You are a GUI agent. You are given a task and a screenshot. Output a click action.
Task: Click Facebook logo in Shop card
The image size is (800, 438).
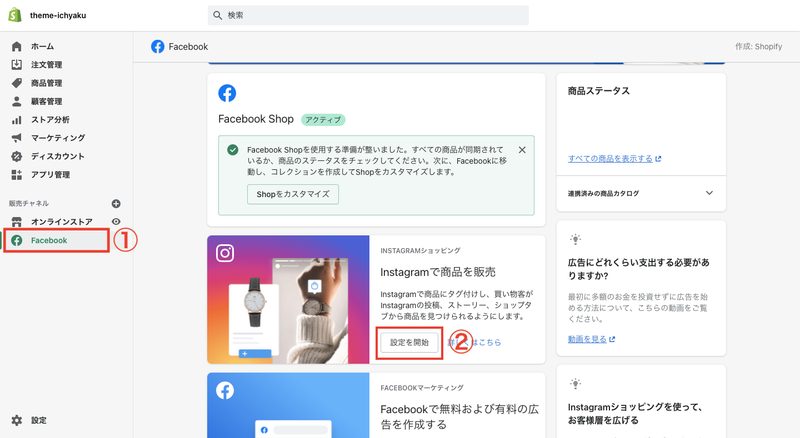227,93
